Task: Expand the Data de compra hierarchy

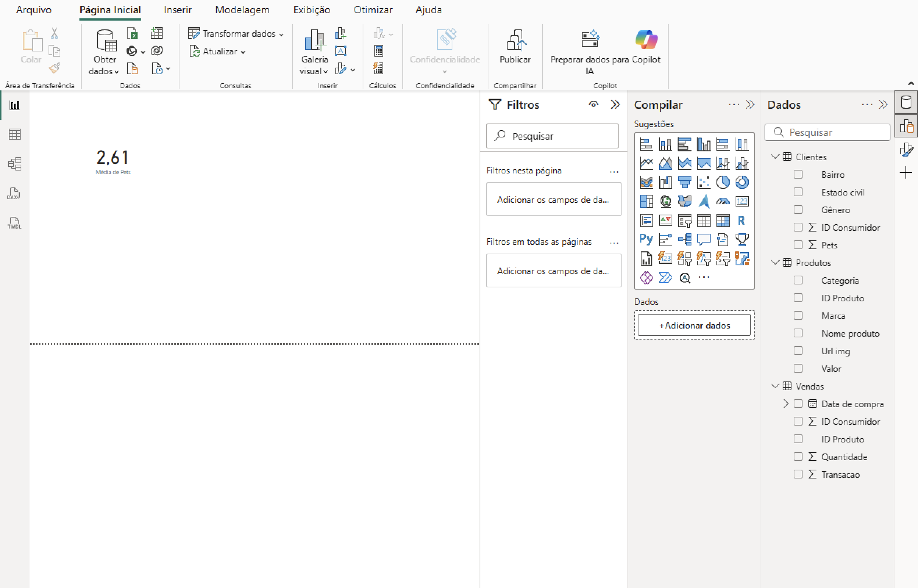Action: click(x=786, y=404)
